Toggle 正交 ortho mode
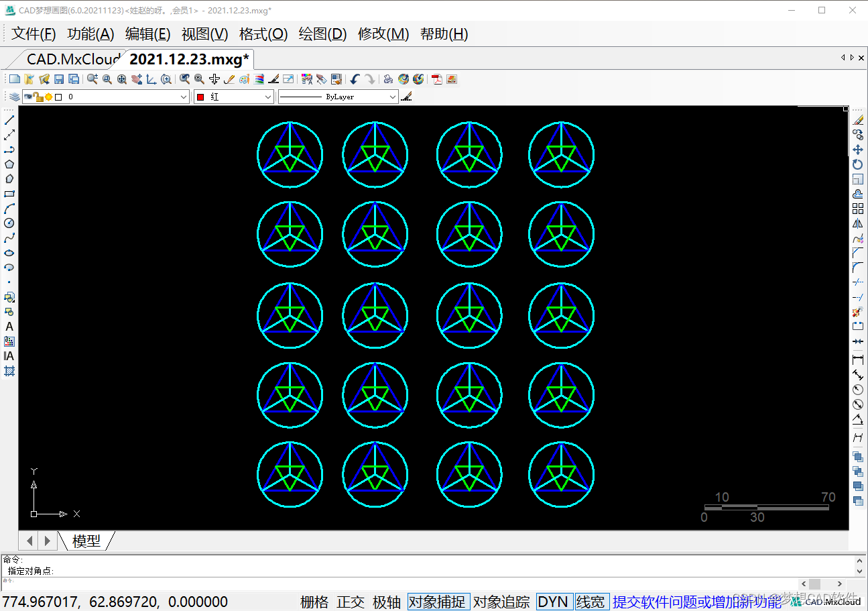868x611 pixels. click(351, 602)
